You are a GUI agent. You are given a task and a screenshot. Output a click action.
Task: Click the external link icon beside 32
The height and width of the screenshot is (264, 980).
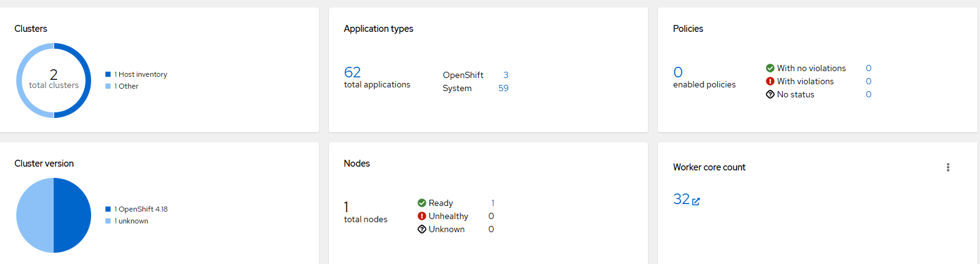click(696, 202)
